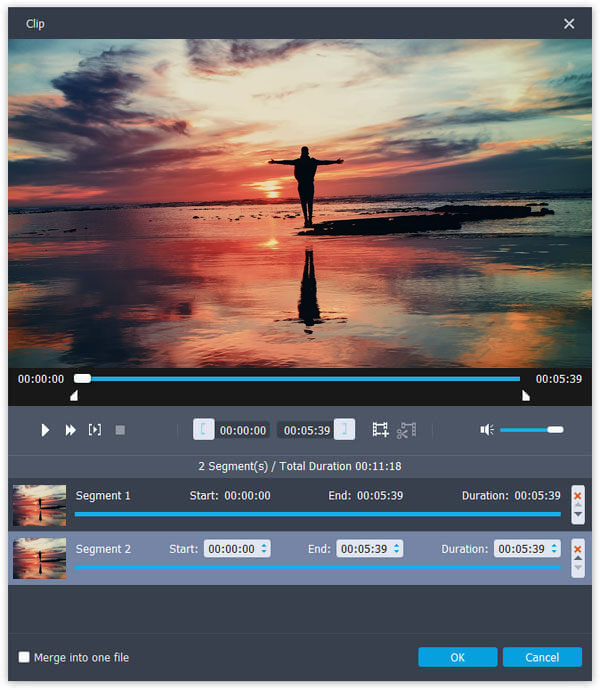Delete Segment 1 with its red X
This screenshot has height=690, width=600.
point(577,495)
